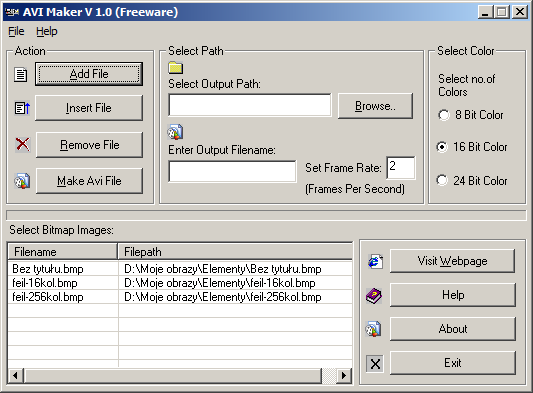This screenshot has height=393, width=533.
Task: Click the red X icon beside Remove File
Action: [x=22, y=144]
